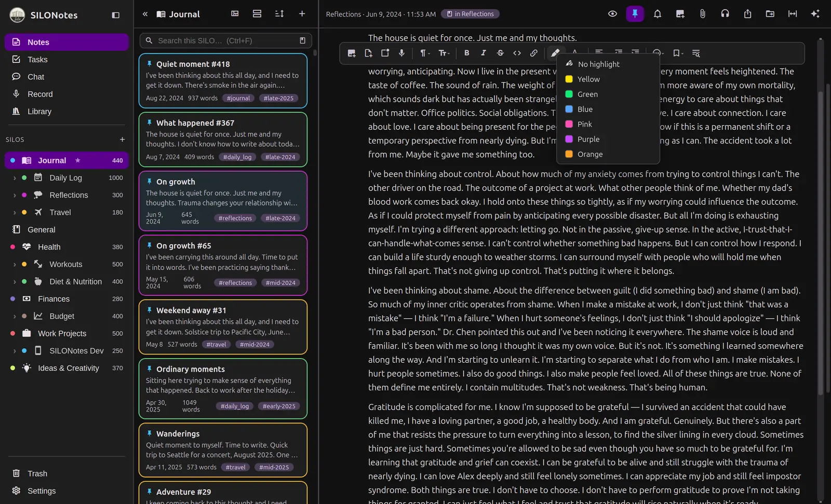Expand the Daily Log silo
Viewport: 831px width, 504px height.
coord(15,178)
